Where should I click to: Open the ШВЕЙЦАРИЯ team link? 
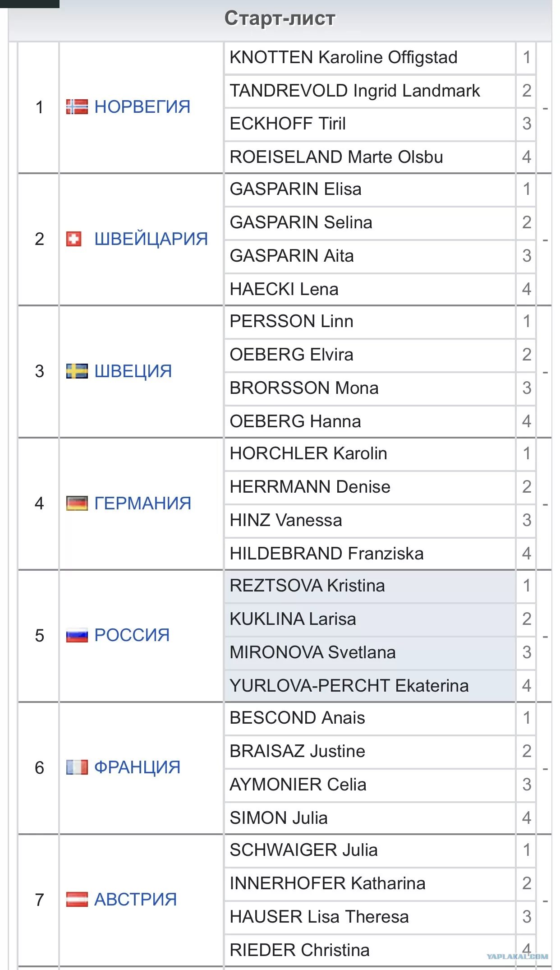click(151, 239)
